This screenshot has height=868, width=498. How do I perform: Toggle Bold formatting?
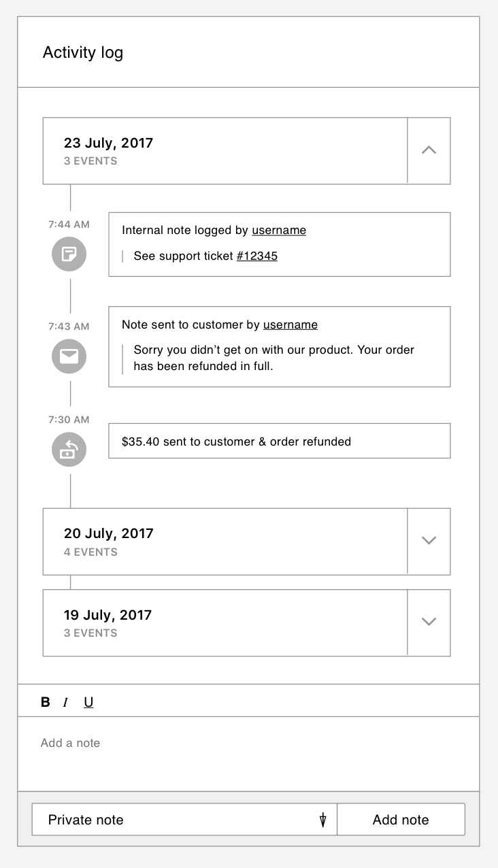(46, 702)
